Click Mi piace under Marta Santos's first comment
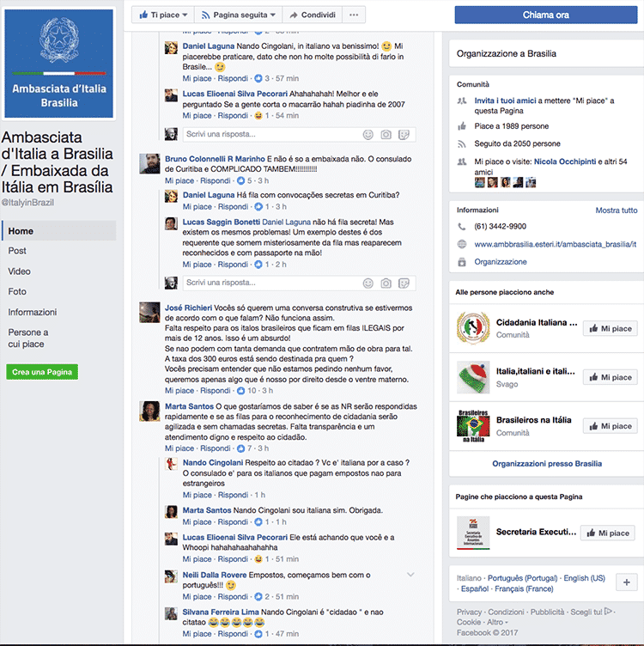Image resolution: width=644 pixels, height=646 pixels. [x=179, y=448]
